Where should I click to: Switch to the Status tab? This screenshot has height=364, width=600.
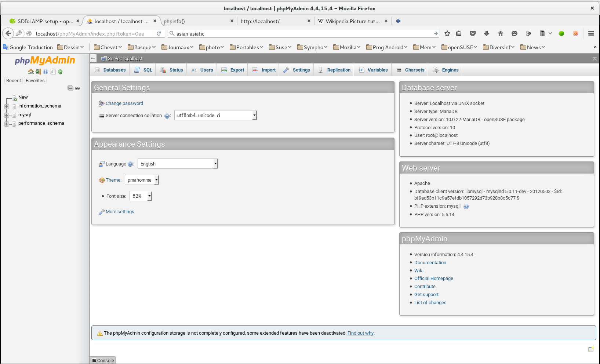tap(171, 70)
